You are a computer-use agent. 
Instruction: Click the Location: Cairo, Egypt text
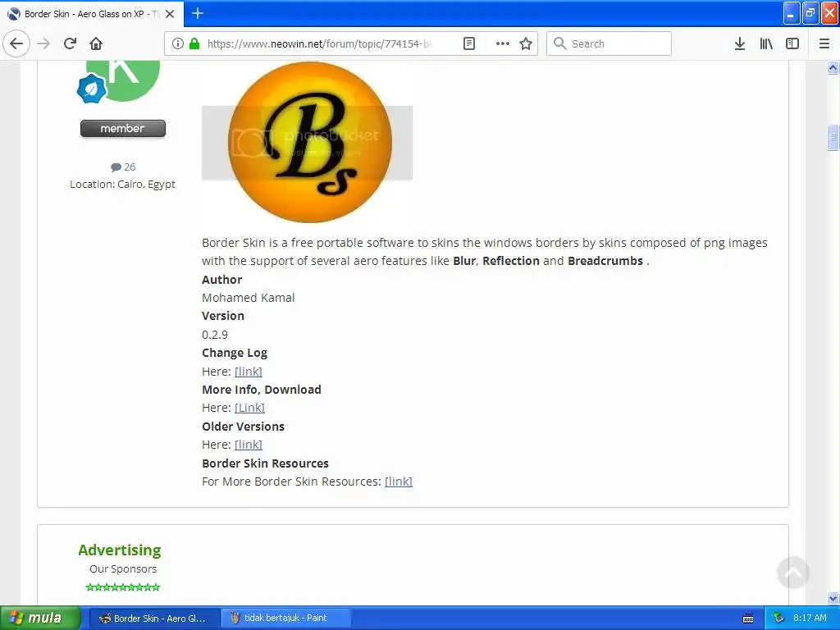tap(122, 185)
